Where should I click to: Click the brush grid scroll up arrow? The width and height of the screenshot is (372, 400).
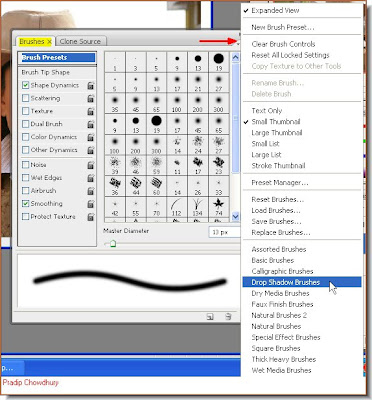click(x=235, y=57)
